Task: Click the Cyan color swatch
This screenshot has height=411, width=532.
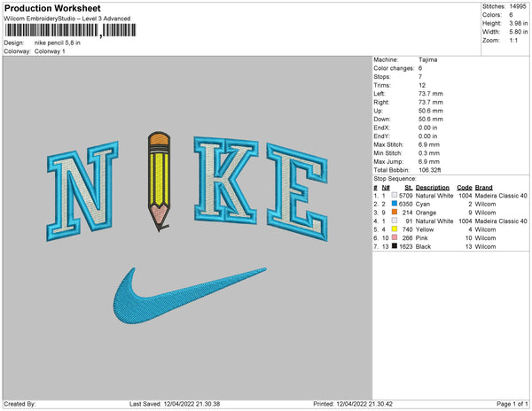Action: 395,204
